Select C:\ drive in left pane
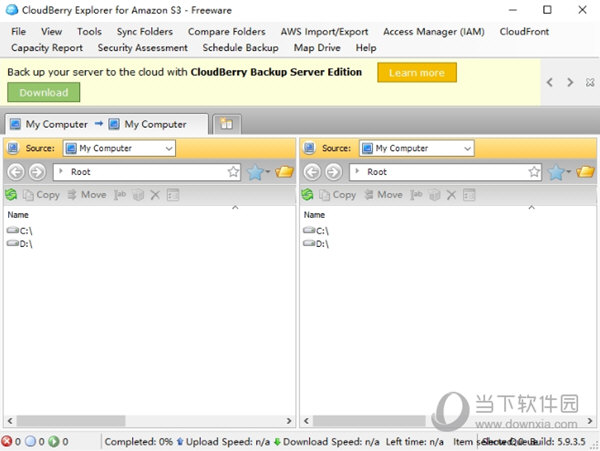 pyautogui.click(x=20, y=231)
